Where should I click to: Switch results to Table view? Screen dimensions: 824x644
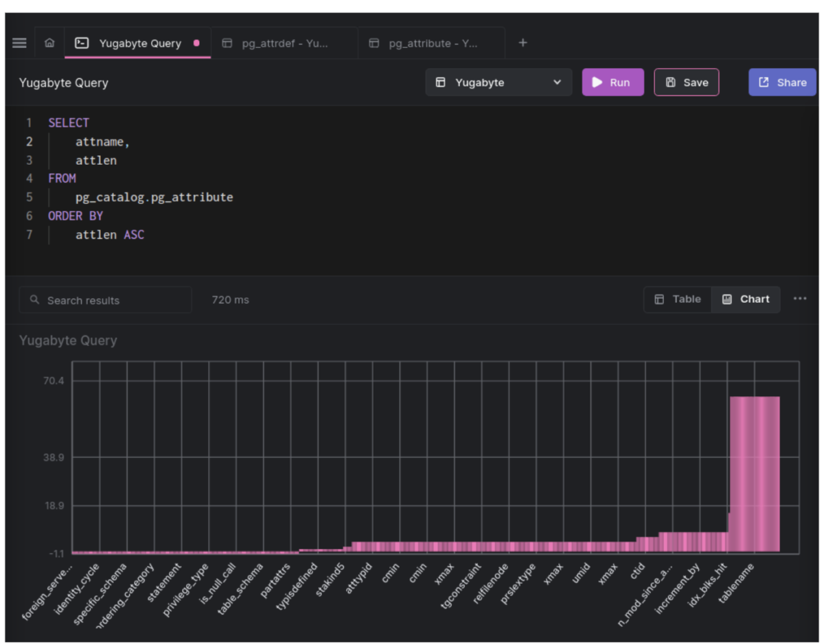click(x=677, y=299)
